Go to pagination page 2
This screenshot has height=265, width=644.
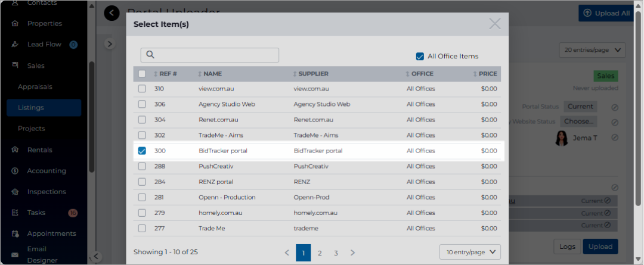(x=320, y=253)
